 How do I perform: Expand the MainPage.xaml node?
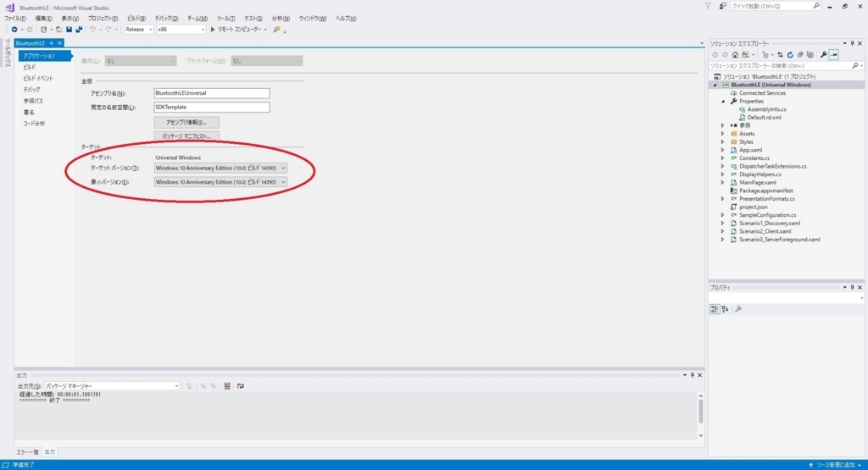point(722,182)
